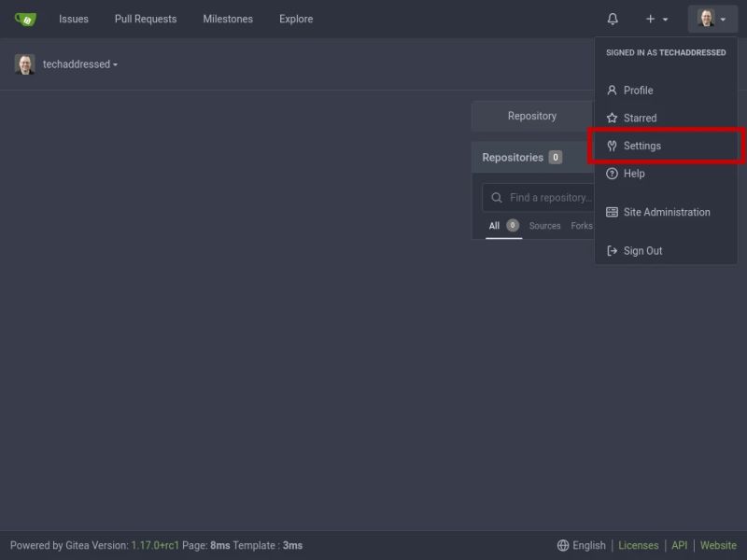Switch to the Repository tab
The width and height of the screenshot is (747, 560).
pyautogui.click(x=531, y=116)
